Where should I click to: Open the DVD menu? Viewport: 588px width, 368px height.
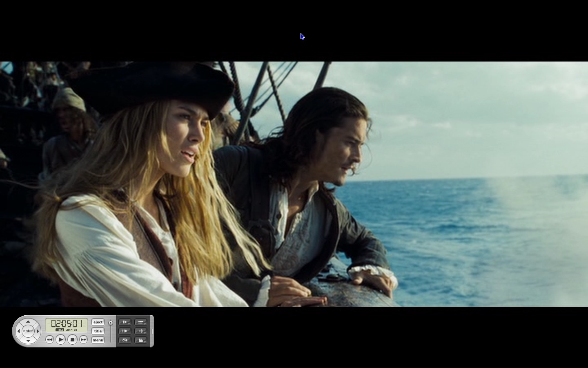[98, 340]
